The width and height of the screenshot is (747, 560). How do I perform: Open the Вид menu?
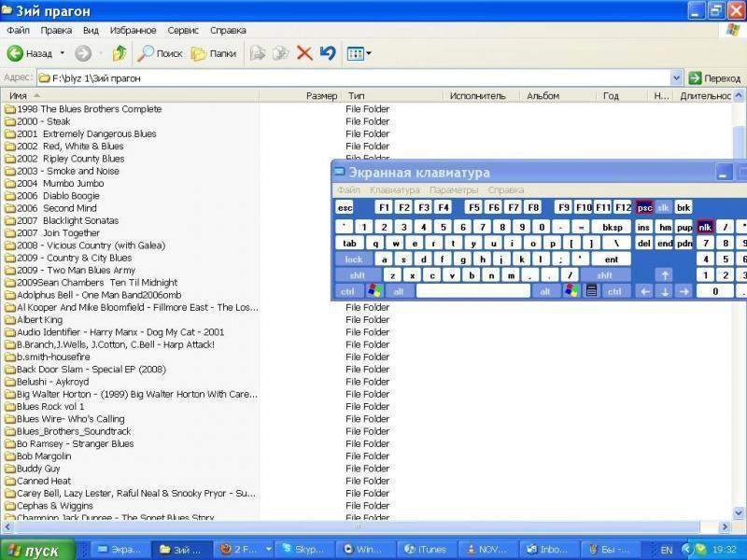point(91,30)
